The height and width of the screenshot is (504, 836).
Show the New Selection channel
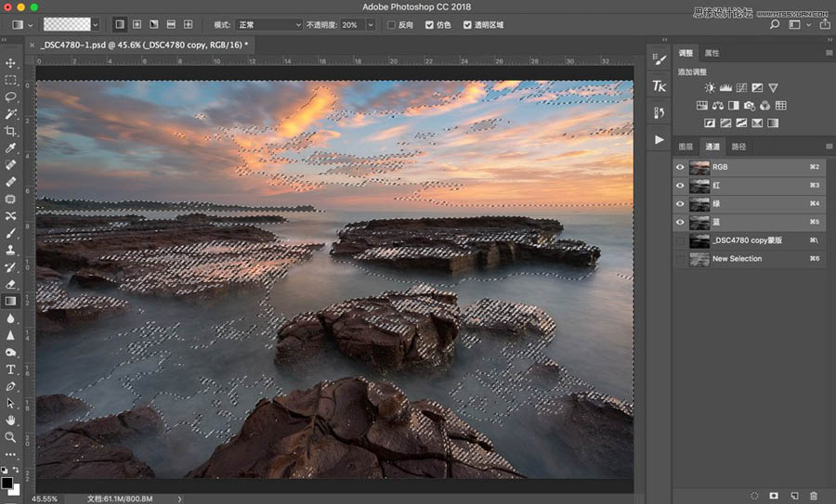coord(680,258)
